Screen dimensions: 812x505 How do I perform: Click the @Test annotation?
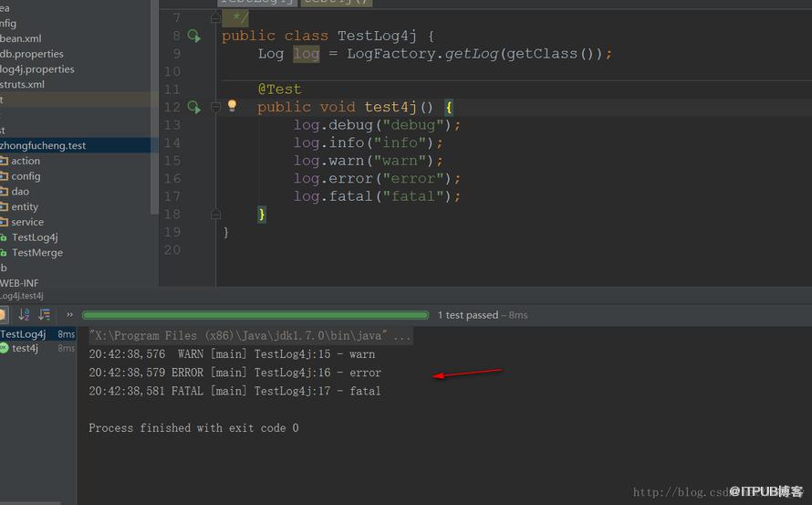[279, 89]
